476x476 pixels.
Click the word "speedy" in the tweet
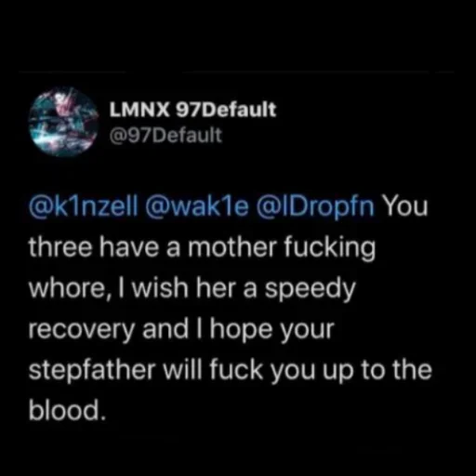tap(310, 290)
